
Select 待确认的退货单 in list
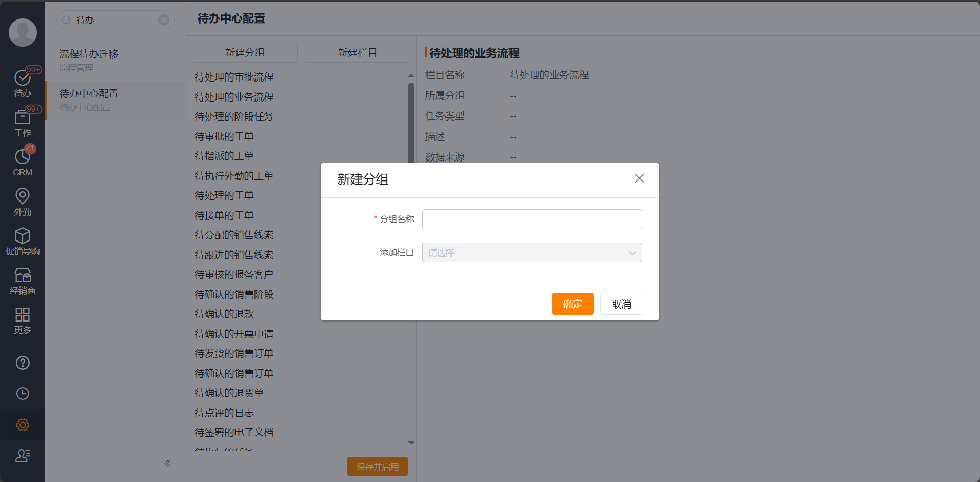[x=229, y=393]
